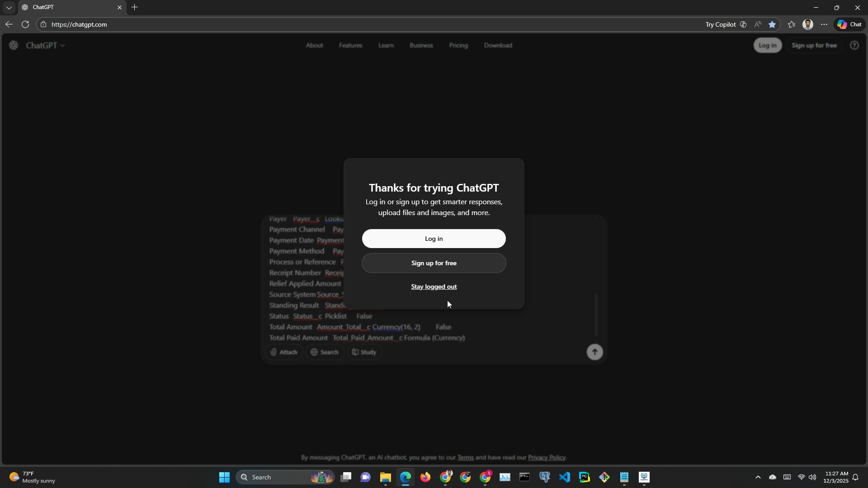Open the Features menu item
This screenshot has width=868, height=488.
click(x=350, y=46)
